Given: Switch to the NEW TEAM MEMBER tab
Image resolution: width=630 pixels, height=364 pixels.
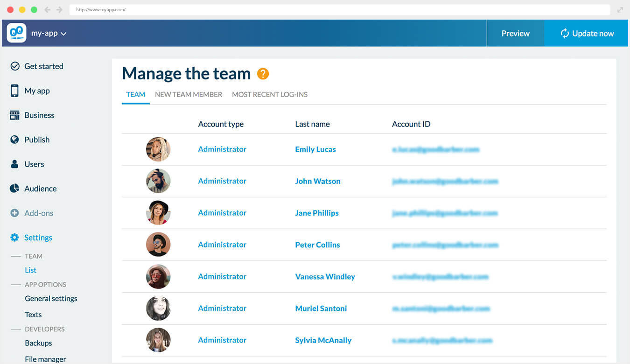Looking at the screenshot, I should click(189, 95).
